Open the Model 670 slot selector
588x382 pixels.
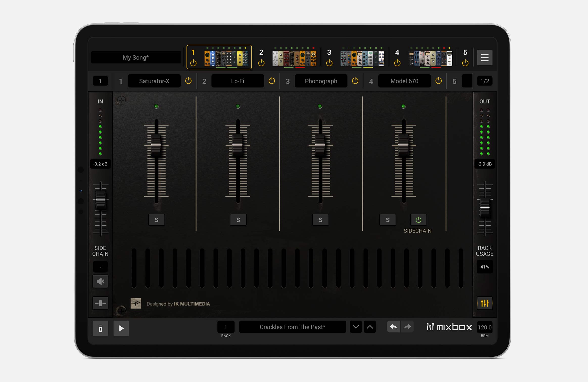pos(404,81)
